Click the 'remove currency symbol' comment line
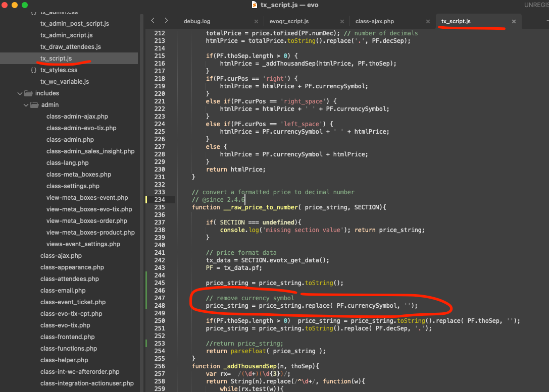 click(250, 298)
